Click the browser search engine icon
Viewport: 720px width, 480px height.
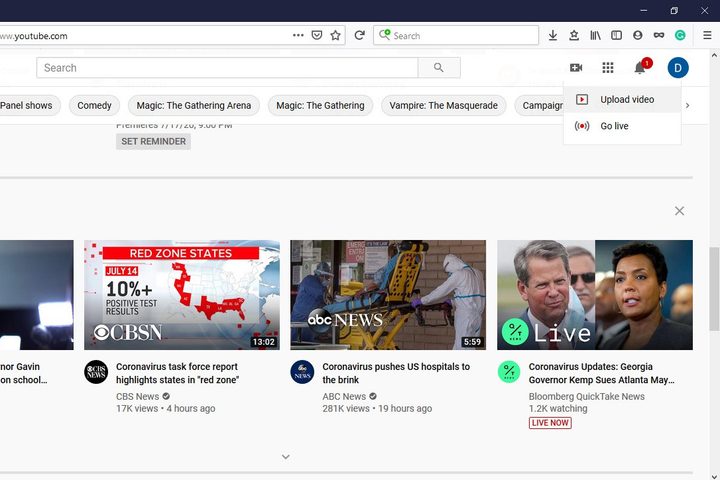(x=385, y=35)
